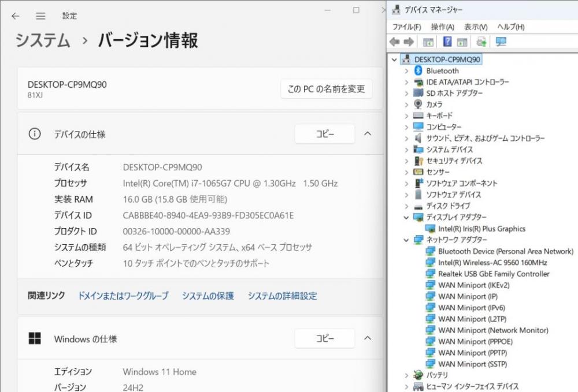
Task: Open the 操作(A) menu
Action: tap(442, 27)
